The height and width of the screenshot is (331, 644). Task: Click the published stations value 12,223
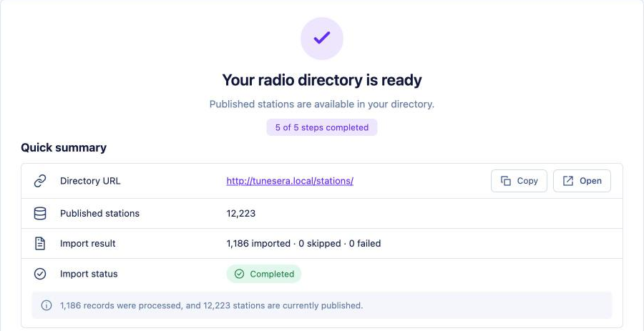[241, 213]
